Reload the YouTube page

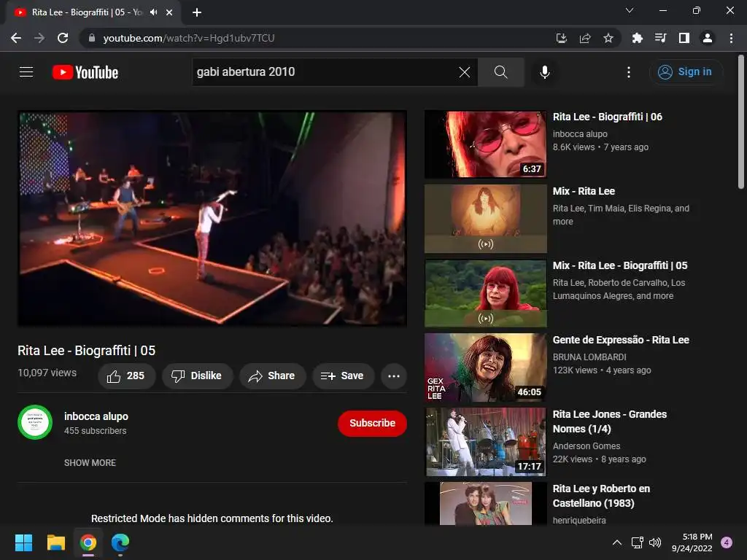pyautogui.click(x=63, y=38)
